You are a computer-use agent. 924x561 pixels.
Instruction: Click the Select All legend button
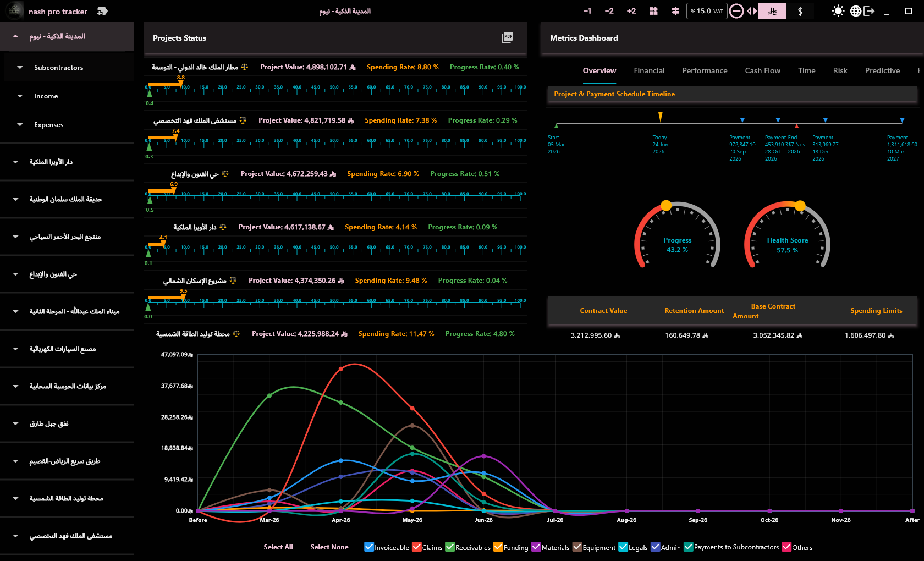(x=278, y=547)
